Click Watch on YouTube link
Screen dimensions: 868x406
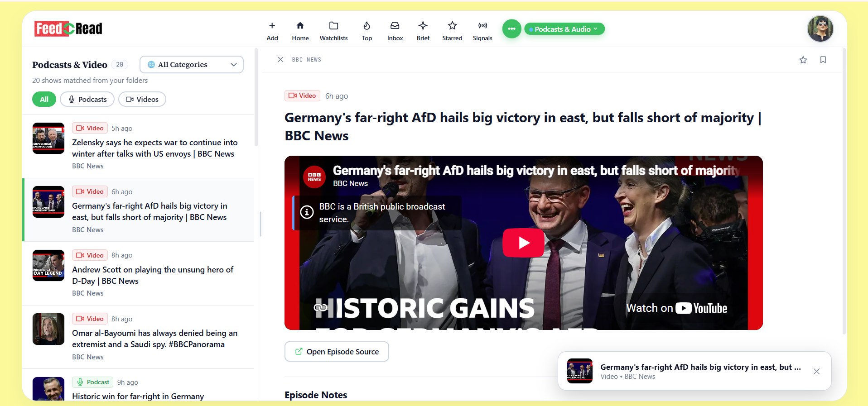677,308
